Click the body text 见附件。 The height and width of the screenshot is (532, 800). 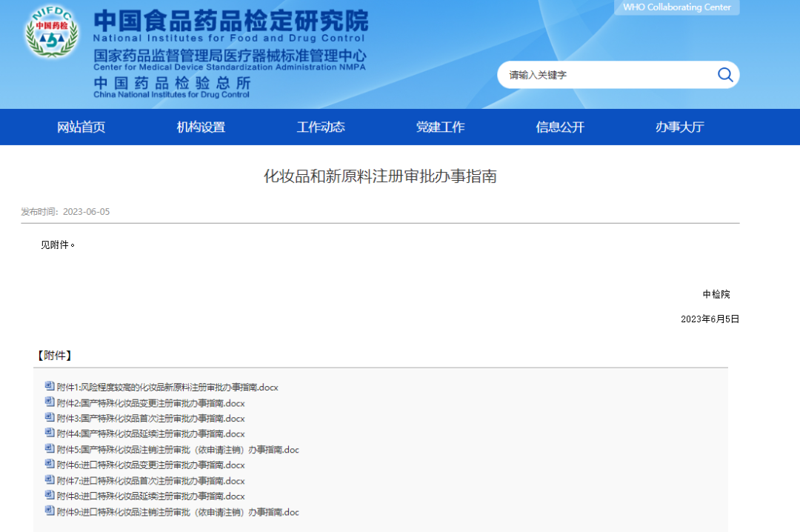(58, 245)
